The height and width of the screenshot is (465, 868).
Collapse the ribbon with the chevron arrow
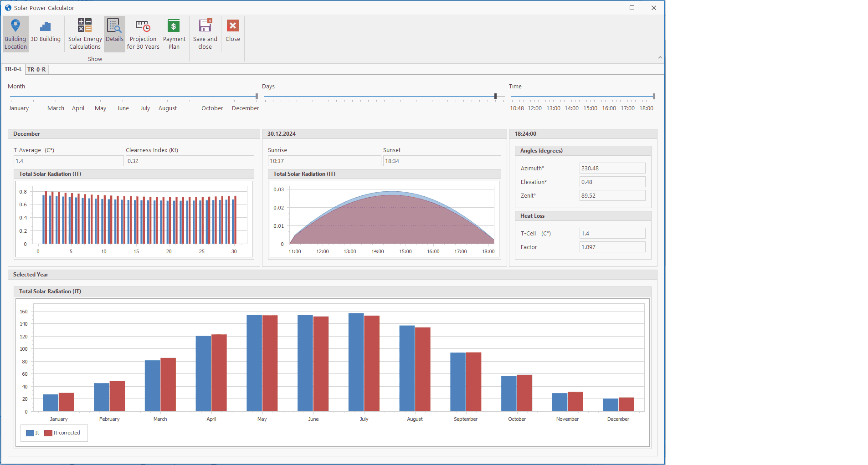tap(660, 58)
